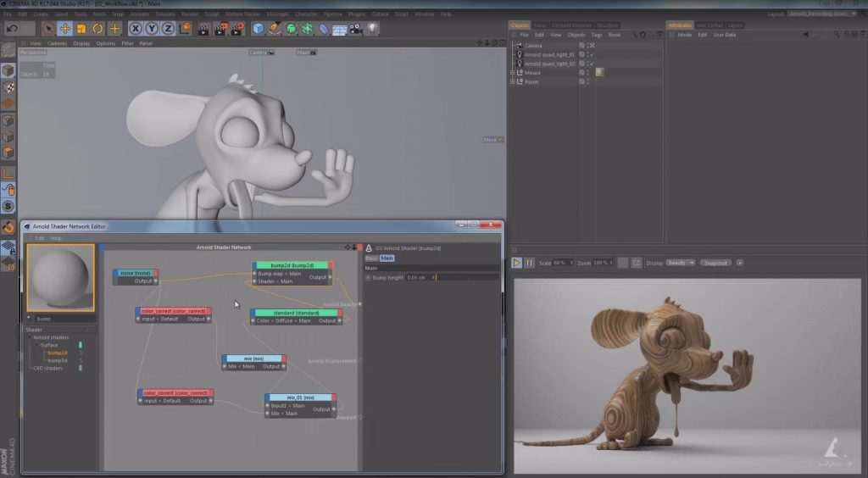Open the viewport Cameras menu
Screen dimensions: 868x478
pyautogui.click(x=57, y=43)
